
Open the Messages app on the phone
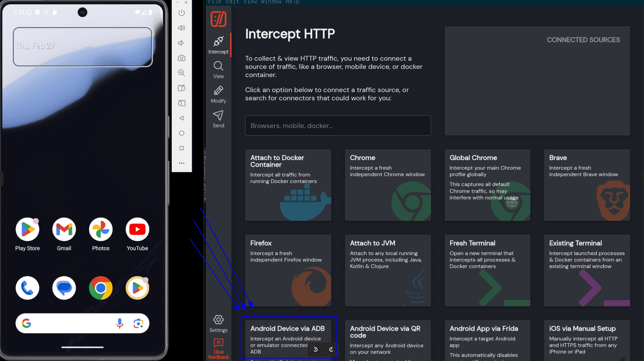coord(64,288)
